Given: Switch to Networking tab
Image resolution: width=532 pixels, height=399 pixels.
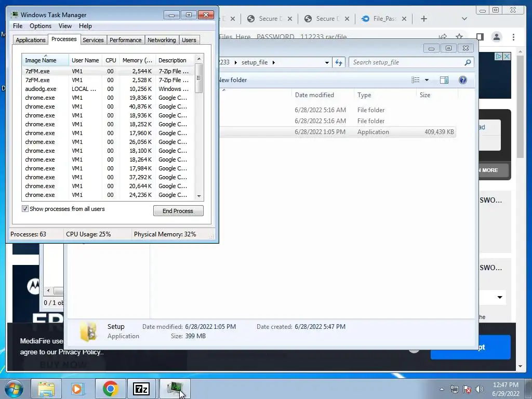Looking at the screenshot, I should point(162,40).
